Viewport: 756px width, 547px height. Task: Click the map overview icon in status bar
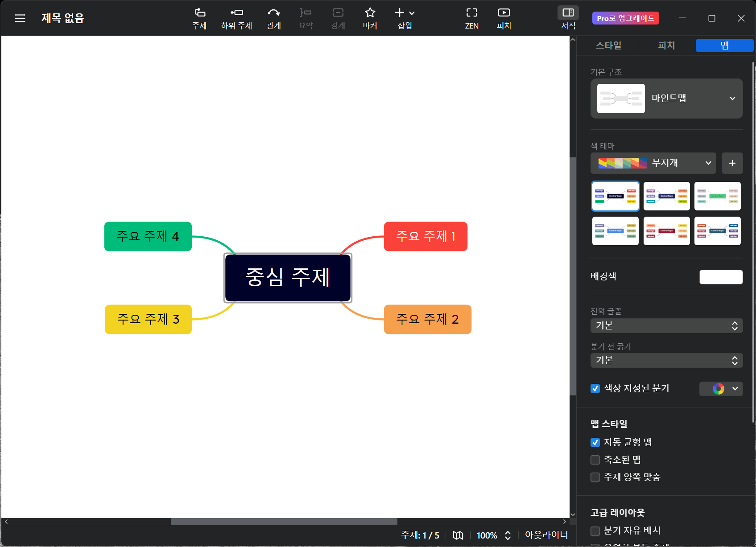coord(458,535)
